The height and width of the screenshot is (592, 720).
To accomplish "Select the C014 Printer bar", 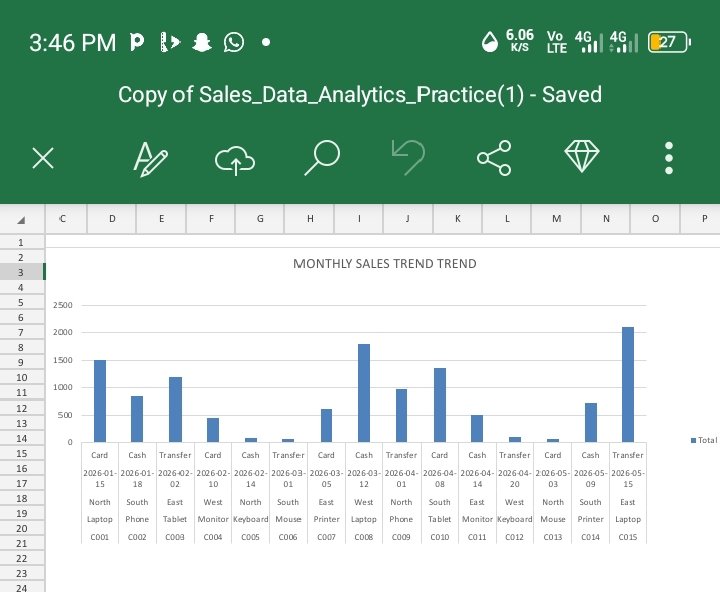I will pyautogui.click(x=591, y=423).
